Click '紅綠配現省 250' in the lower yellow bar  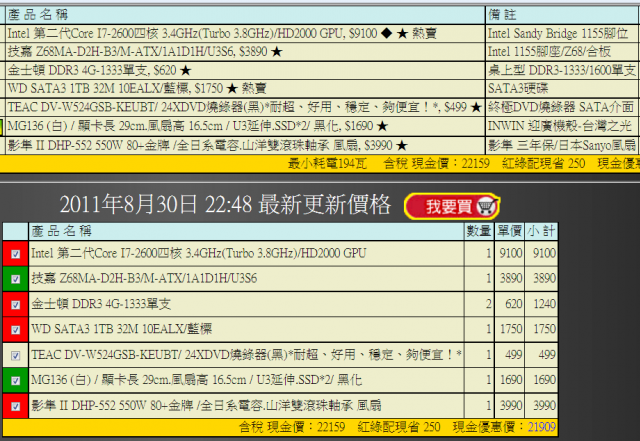(x=399, y=427)
